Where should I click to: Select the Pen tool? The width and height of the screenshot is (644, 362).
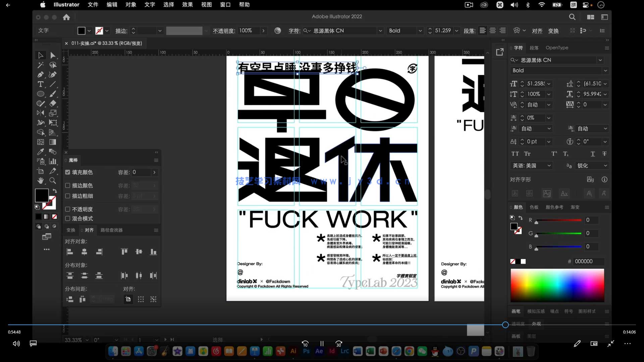click(41, 74)
